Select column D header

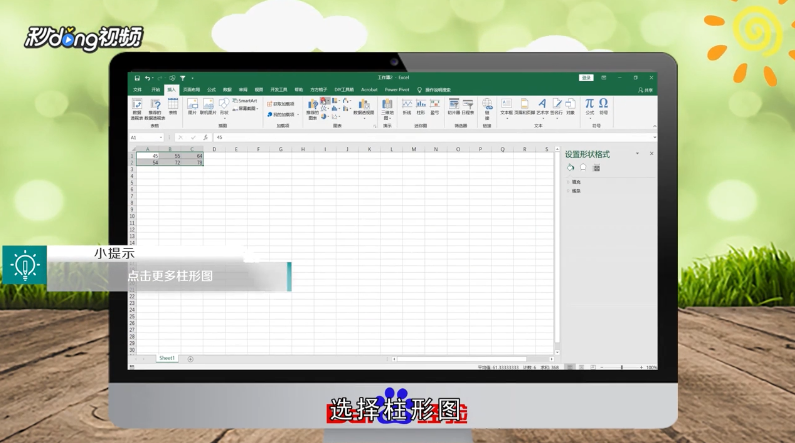[x=214, y=149]
